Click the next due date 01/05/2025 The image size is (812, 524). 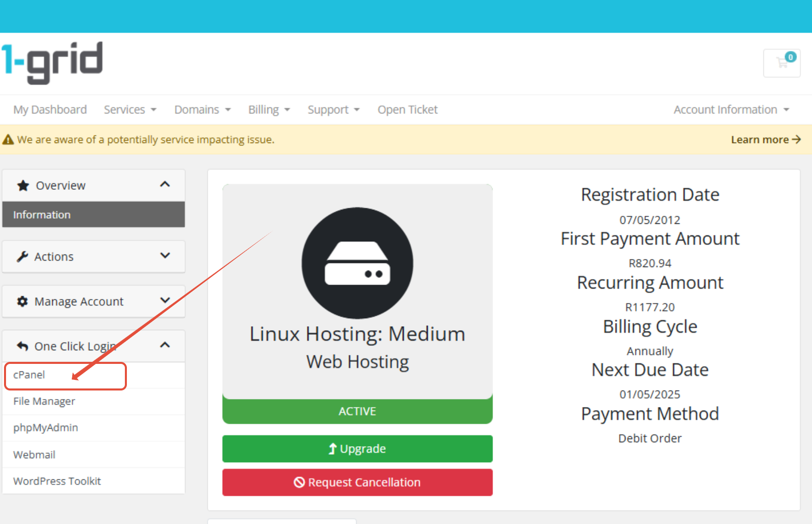pos(650,395)
